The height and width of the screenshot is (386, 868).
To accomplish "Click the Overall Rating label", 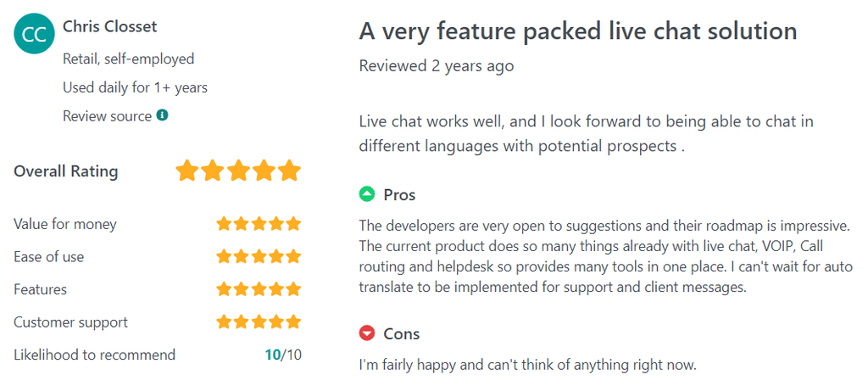I will 66,171.
